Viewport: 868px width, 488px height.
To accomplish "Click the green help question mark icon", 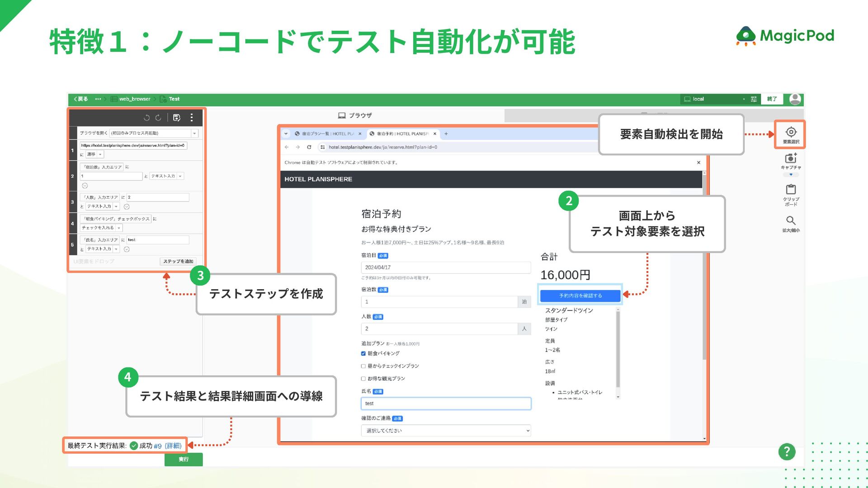I will (787, 451).
